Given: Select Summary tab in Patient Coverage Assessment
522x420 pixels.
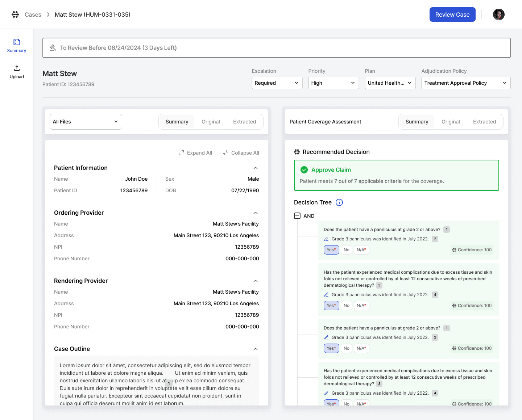Looking at the screenshot, I should point(417,122).
